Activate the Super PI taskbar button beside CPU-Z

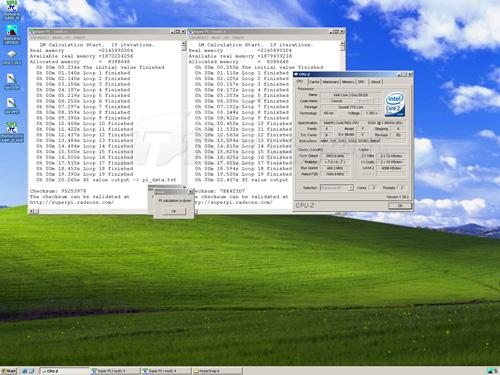(x=115, y=371)
